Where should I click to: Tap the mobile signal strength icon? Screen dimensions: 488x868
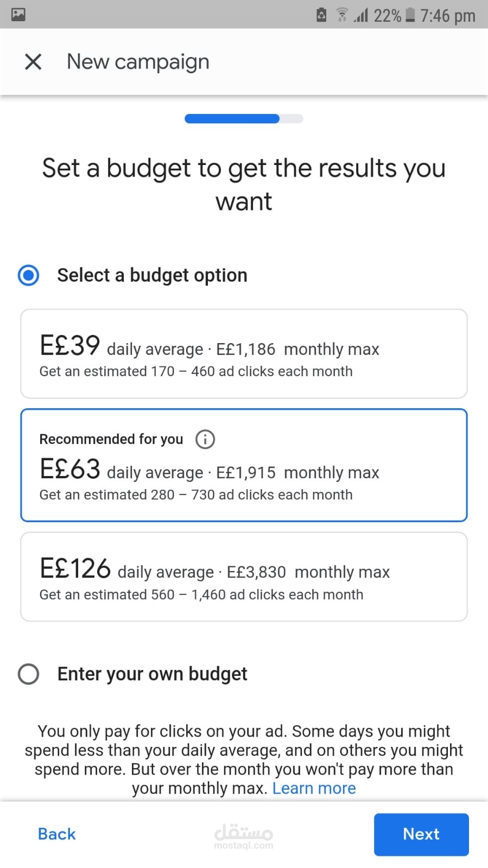360,15
